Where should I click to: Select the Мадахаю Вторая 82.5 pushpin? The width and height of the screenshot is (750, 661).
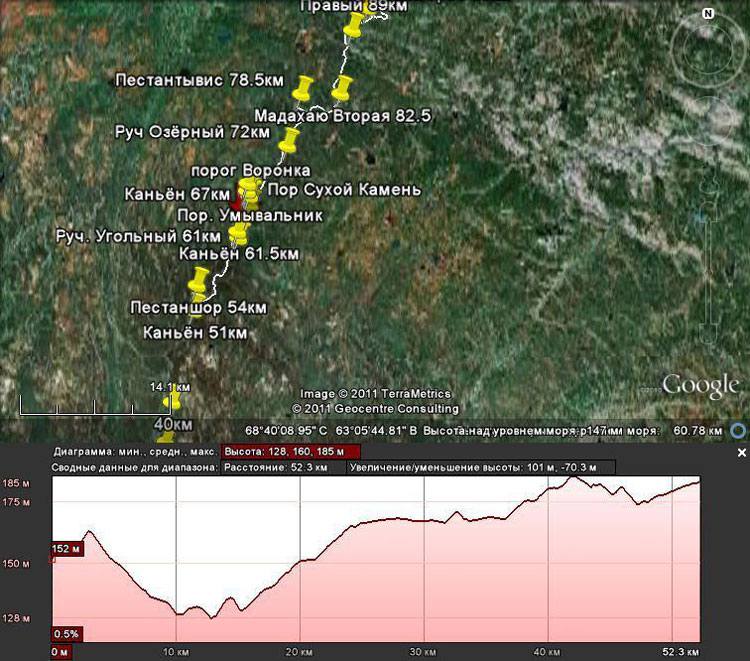(343, 90)
